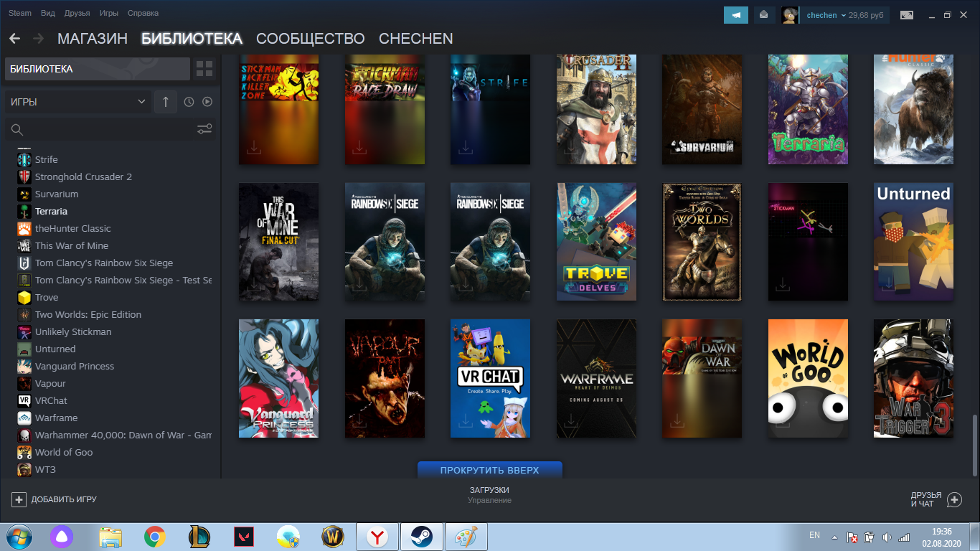This screenshot has height=551, width=980.
Task: Click the search magnifier icon
Action: (17, 129)
